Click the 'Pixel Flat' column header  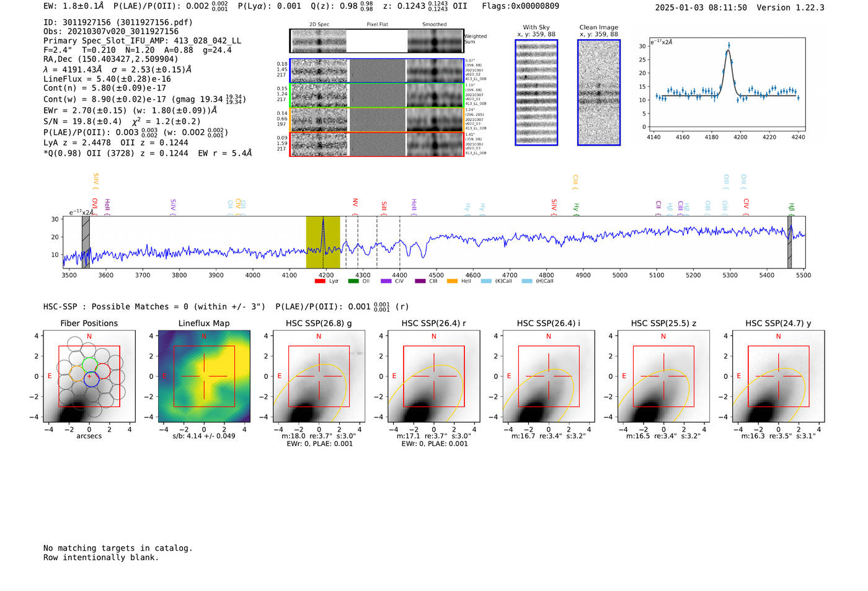377,25
